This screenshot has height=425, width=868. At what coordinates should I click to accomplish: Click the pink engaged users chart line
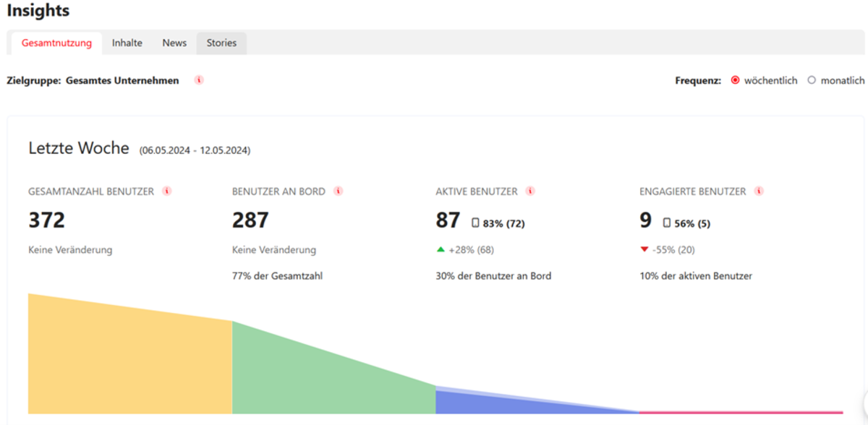click(x=741, y=412)
